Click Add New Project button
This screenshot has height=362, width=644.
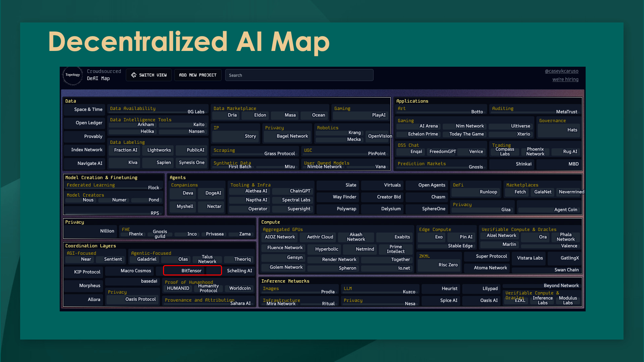pos(198,75)
